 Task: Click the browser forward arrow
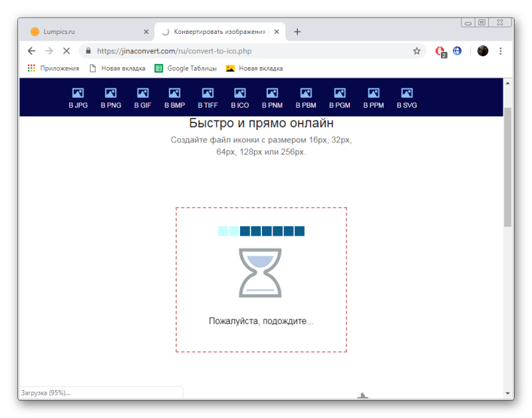tap(49, 51)
